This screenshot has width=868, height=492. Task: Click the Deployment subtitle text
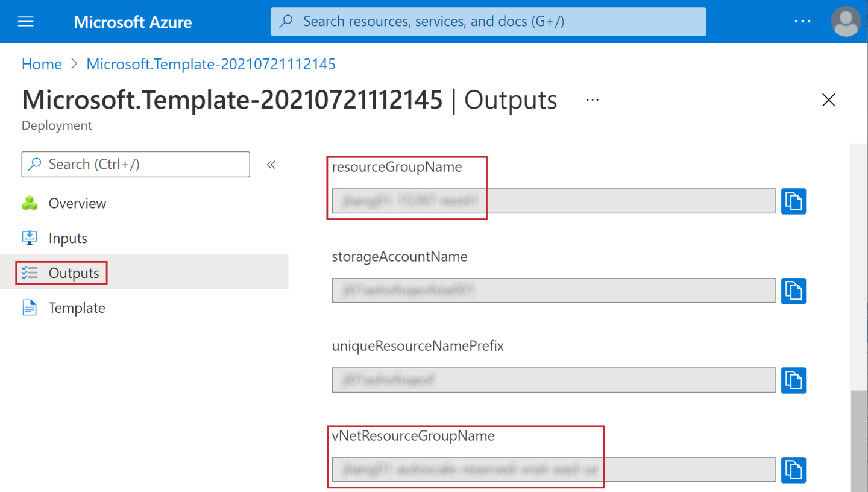pyautogui.click(x=57, y=125)
